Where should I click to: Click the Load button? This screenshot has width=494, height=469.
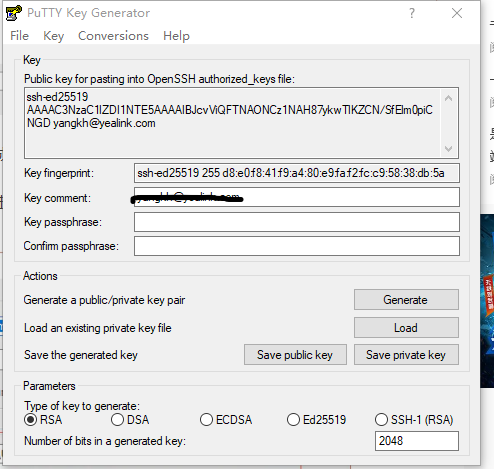tap(406, 328)
